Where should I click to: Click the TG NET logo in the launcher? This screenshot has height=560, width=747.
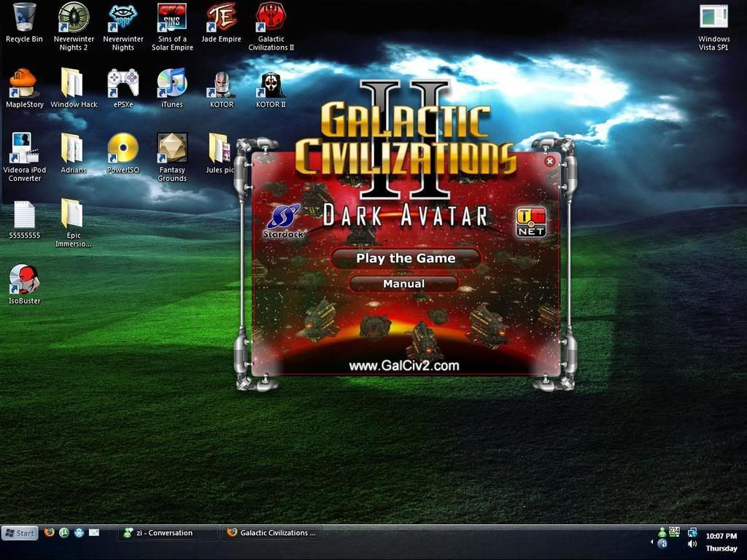coord(531,222)
